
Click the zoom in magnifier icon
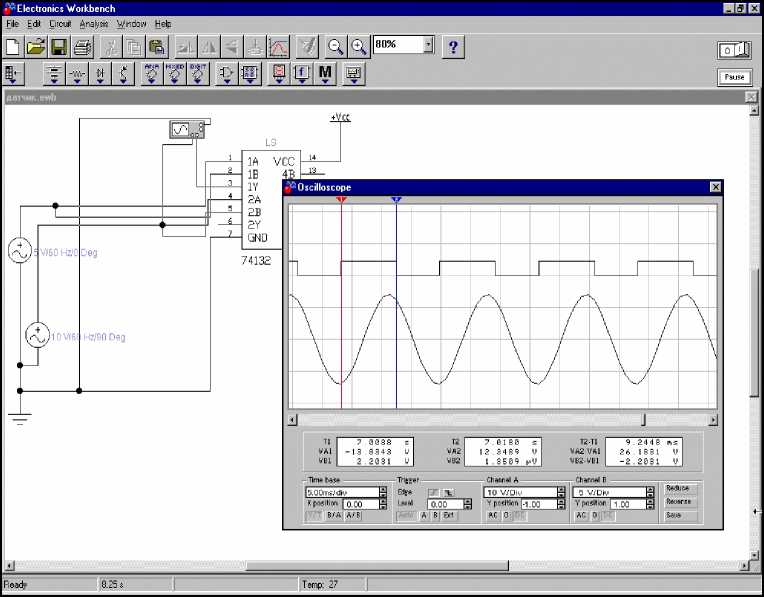pyautogui.click(x=358, y=46)
